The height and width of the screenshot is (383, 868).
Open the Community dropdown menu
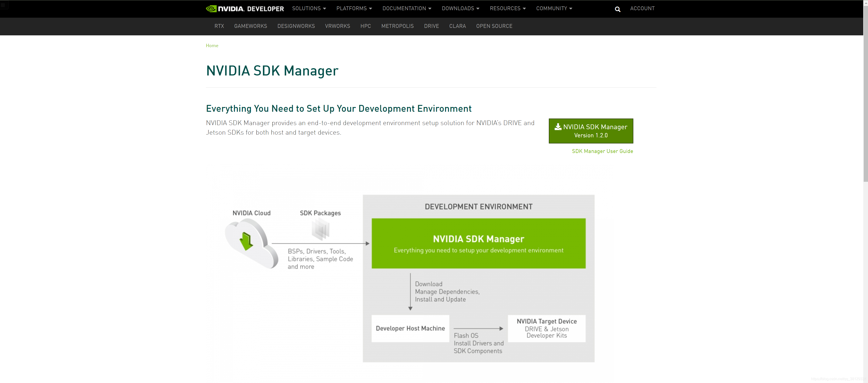(x=554, y=8)
